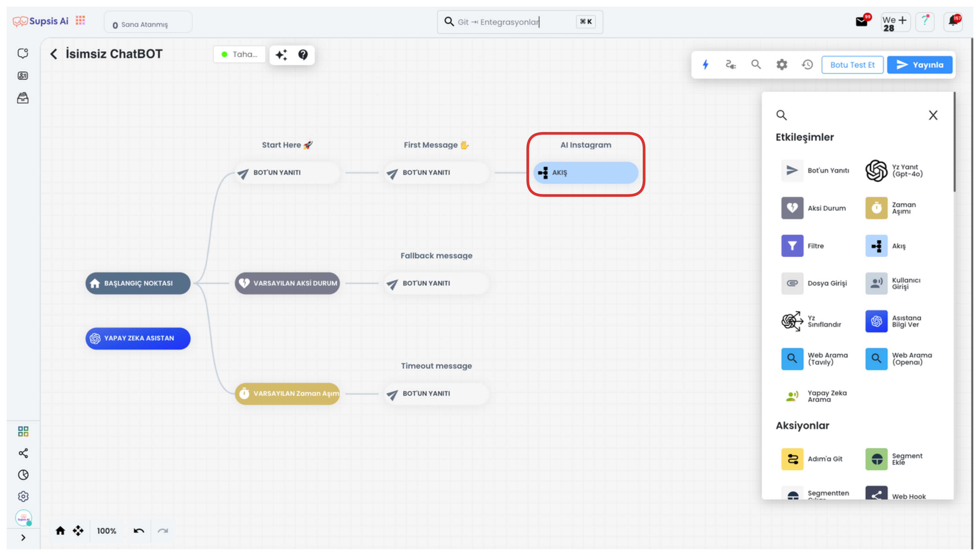Select the VARSAYILAN AKSİ DURUM node
This screenshot has height=556, width=980.
287,283
